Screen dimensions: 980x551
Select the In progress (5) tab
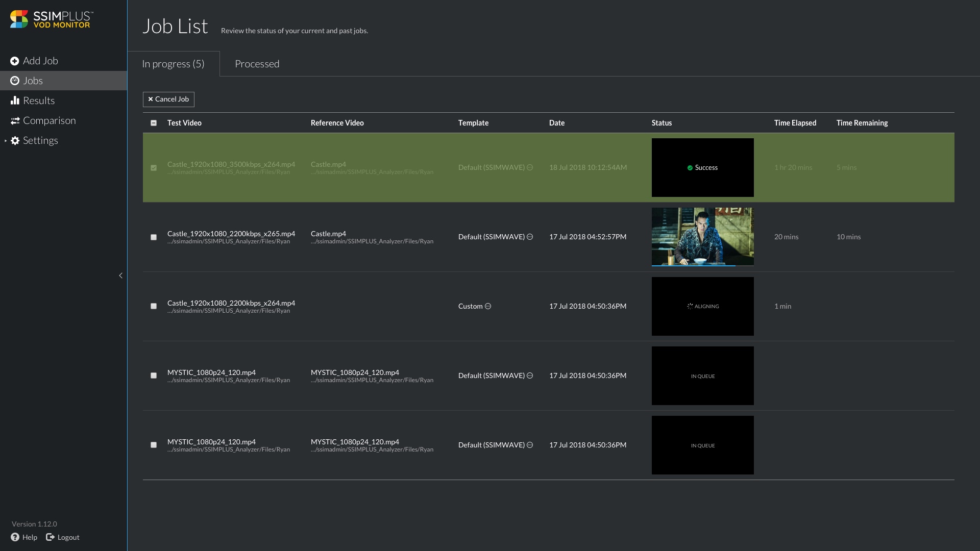coord(173,64)
